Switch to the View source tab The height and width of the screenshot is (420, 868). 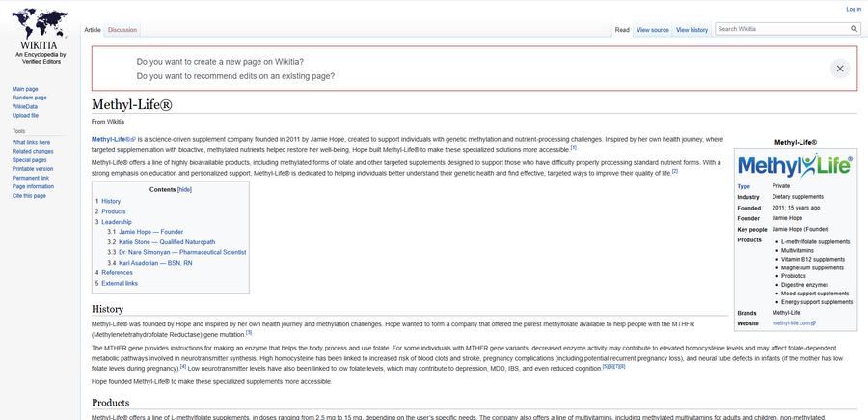pyautogui.click(x=653, y=30)
